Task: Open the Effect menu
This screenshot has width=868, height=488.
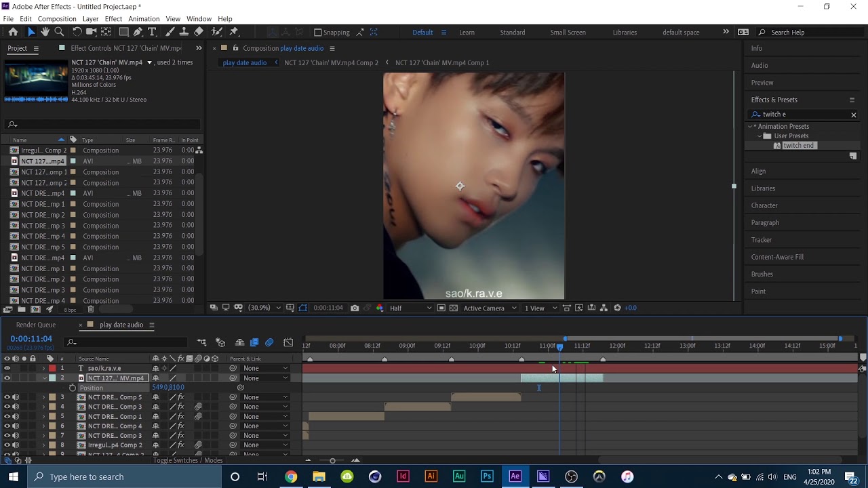Action: (113, 18)
